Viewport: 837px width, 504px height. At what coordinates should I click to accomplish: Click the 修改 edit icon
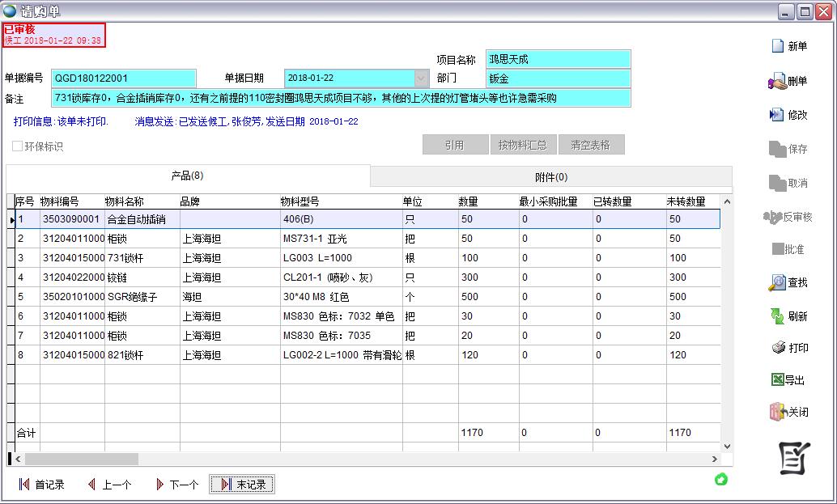pyautogui.click(x=777, y=115)
